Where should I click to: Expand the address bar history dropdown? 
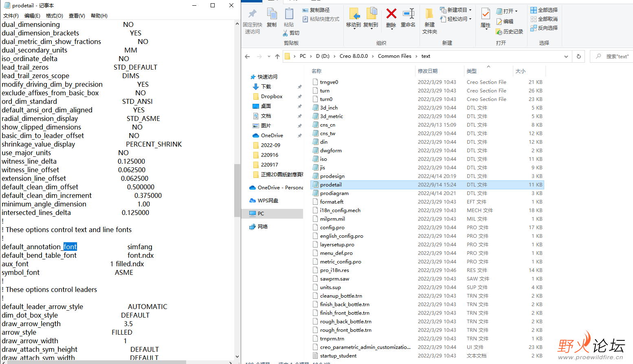click(566, 56)
